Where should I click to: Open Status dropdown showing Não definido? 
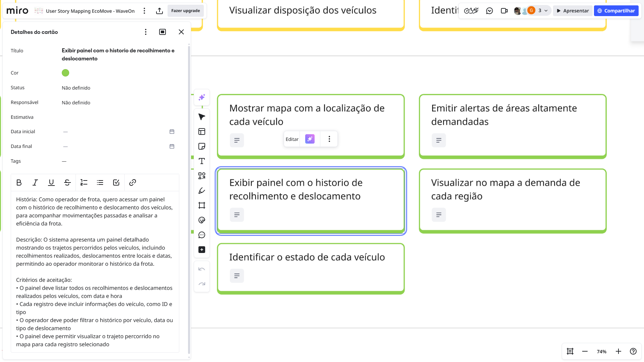[x=76, y=88]
